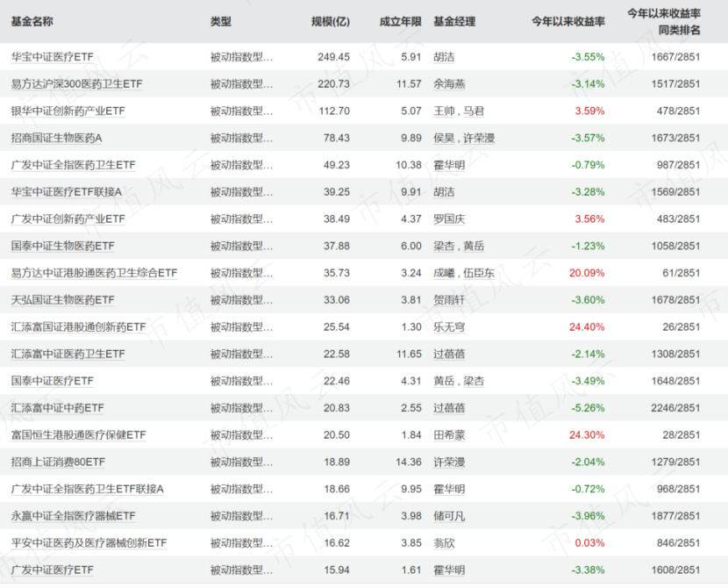Select ranking value 2246/2851
Image resolution: width=728 pixels, height=588 pixels.
tap(675, 408)
